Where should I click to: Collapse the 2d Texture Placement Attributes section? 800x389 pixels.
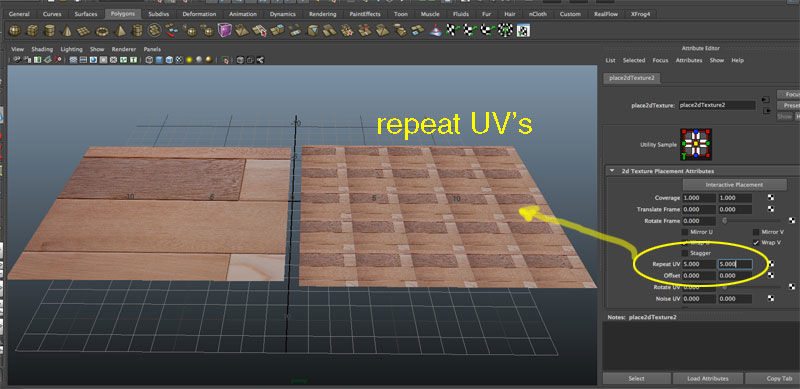click(x=611, y=171)
